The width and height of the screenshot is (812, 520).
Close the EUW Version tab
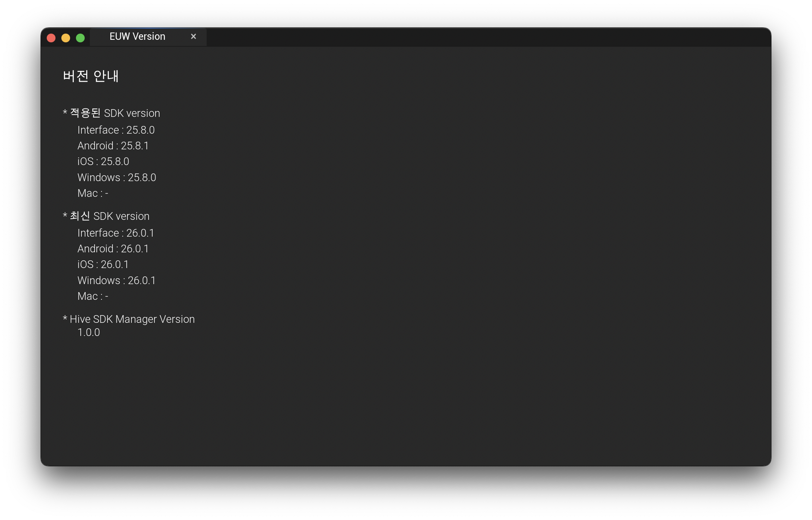(x=194, y=37)
